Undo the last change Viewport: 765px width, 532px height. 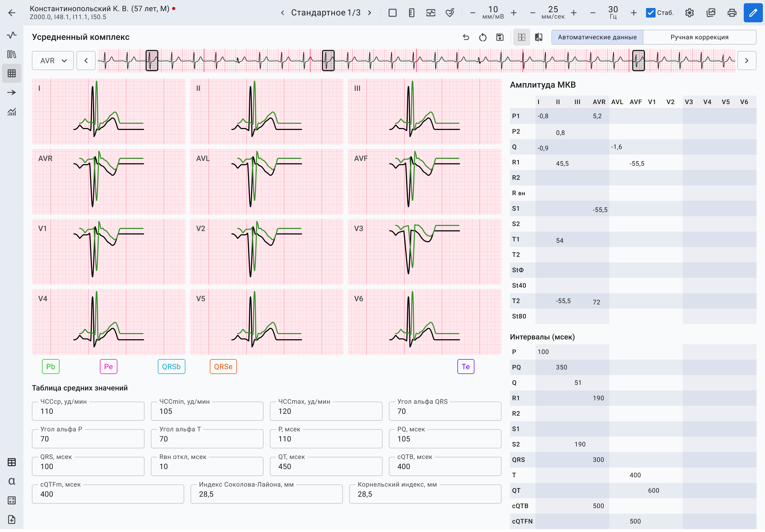click(466, 37)
